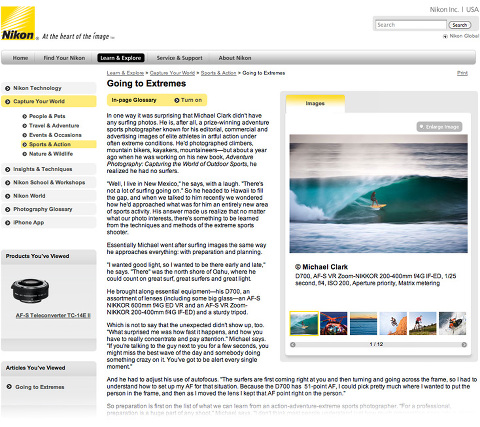Click the arrow icon beside Insights & Techniques
The width and height of the screenshot is (480, 427).
[8, 169]
